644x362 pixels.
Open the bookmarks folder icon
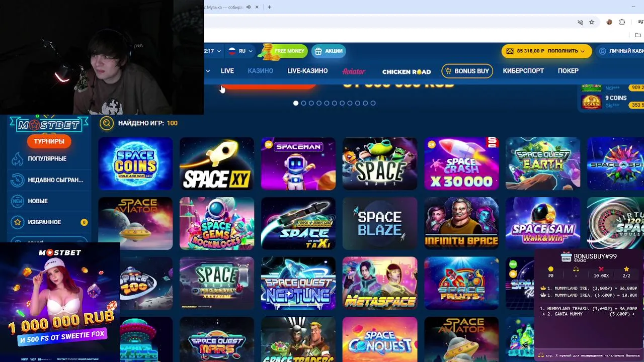pyautogui.click(x=638, y=35)
